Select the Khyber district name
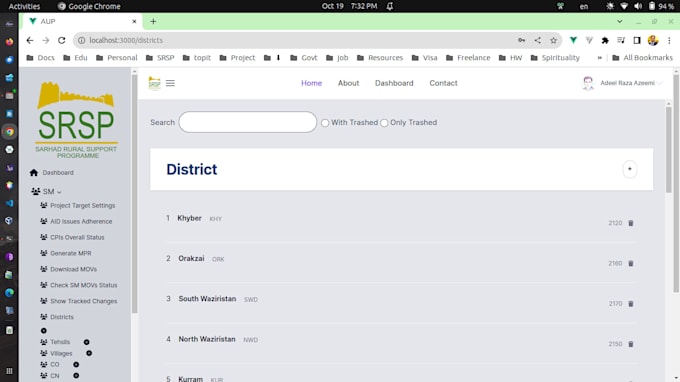680x382 pixels. point(190,218)
